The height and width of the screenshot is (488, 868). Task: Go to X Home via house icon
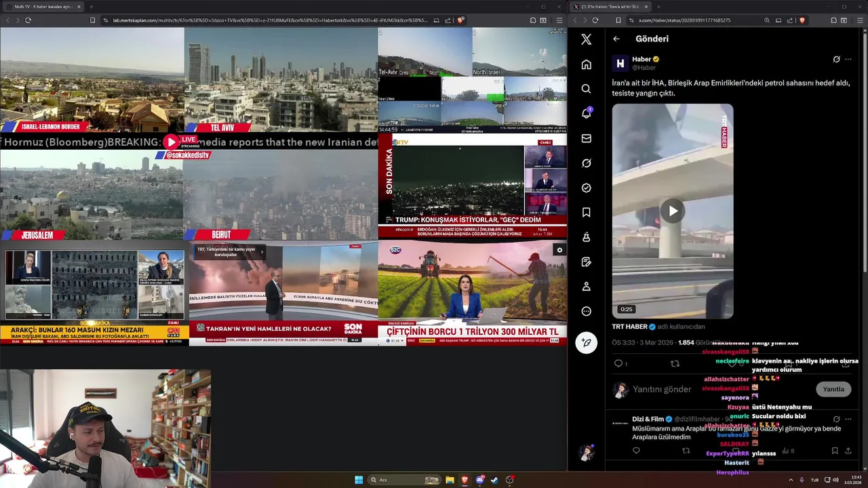coord(587,64)
